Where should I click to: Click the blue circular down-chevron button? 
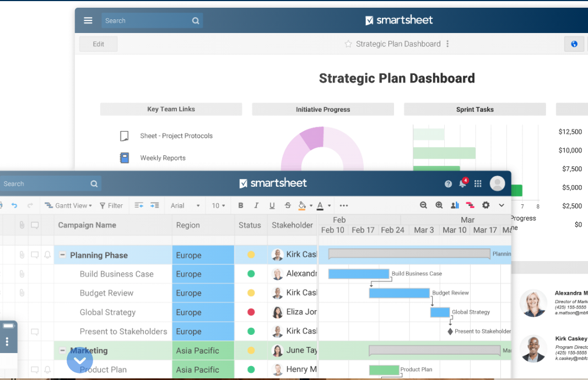(79, 360)
